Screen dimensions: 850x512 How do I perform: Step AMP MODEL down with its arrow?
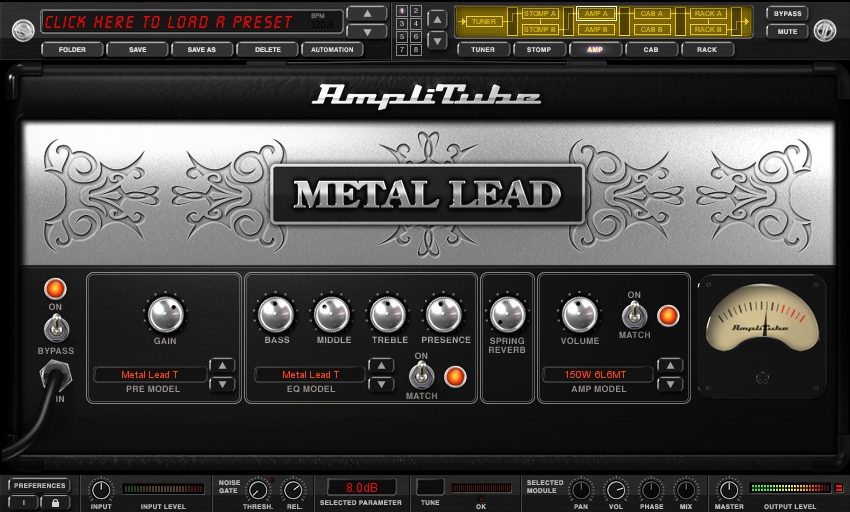click(670, 384)
